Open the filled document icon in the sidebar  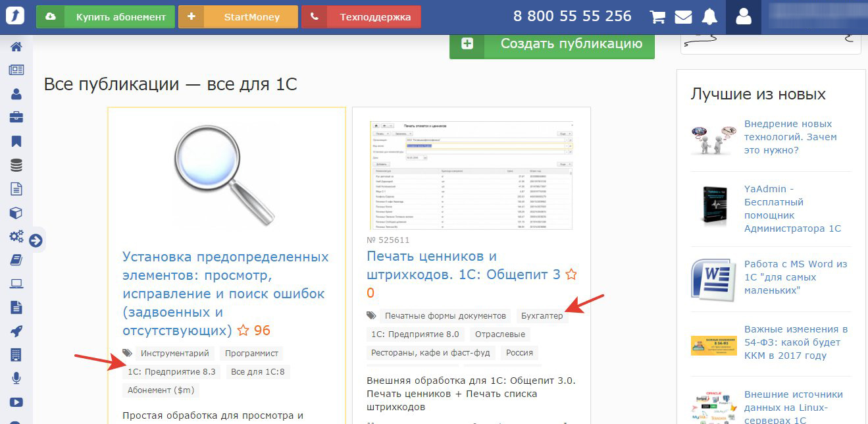coord(16,307)
